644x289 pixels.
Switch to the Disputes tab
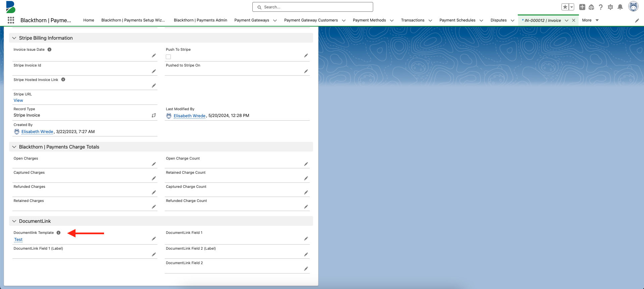click(498, 20)
